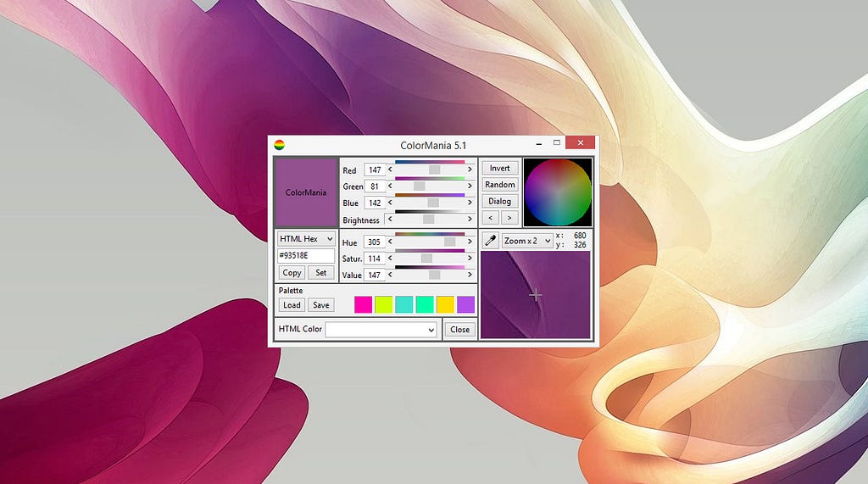This screenshot has height=484, width=868.
Task: Increase Red value with right arrow
Action: (x=470, y=170)
